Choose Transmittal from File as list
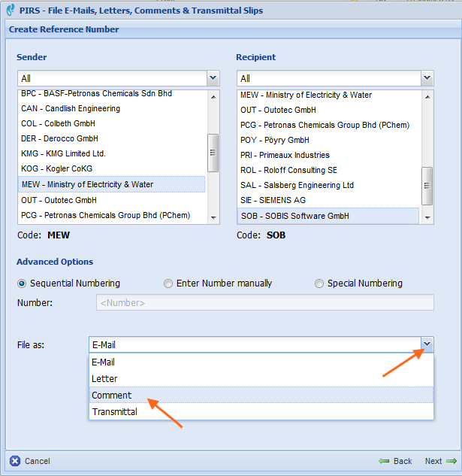Viewport: 462px width, 476px height. 261,411
